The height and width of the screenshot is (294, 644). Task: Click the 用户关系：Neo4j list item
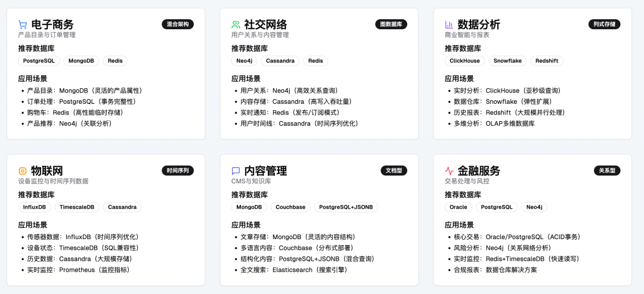point(289,90)
